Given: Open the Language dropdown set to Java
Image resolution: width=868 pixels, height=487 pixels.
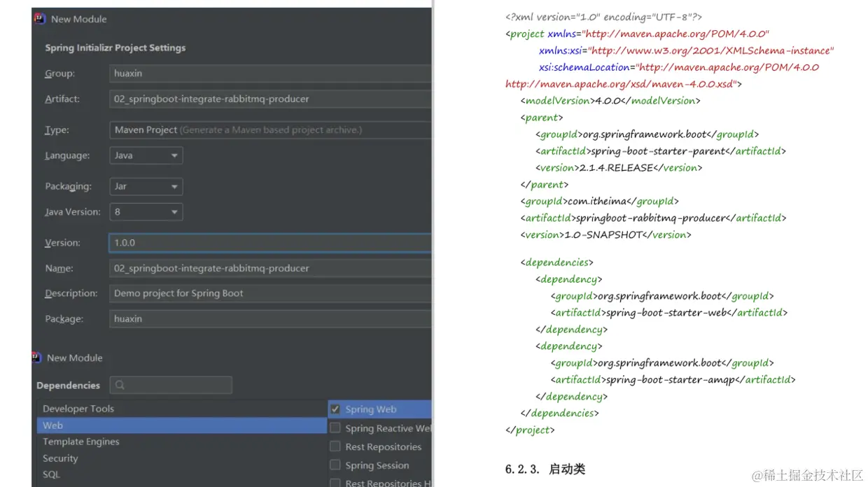Looking at the screenshot, I should click(x=146, y=155).
